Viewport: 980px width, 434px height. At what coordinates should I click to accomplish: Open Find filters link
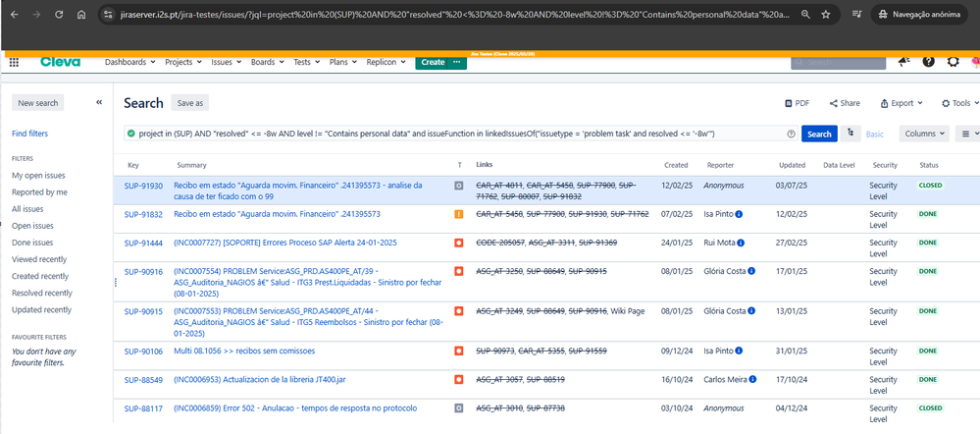(30, 134)
